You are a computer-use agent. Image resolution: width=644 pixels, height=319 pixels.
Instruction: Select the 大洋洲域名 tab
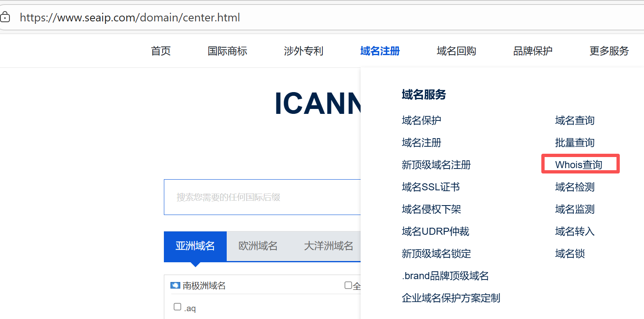(328, 246)
